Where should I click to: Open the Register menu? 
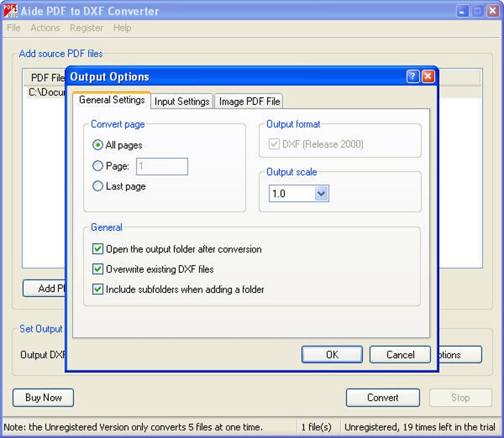tap(86, 28)
